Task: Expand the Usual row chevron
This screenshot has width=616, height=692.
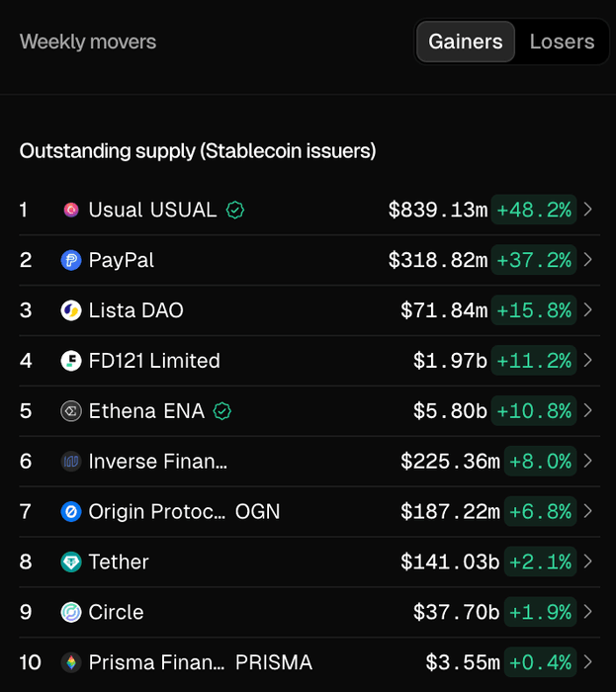Action: tap(588, 210)
